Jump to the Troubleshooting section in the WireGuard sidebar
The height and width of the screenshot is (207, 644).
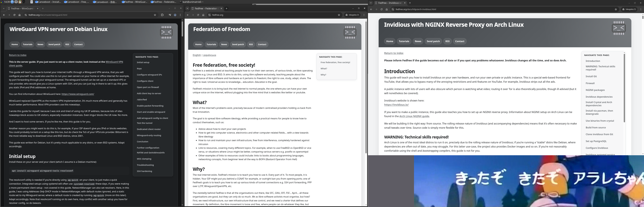coord(145,165)
